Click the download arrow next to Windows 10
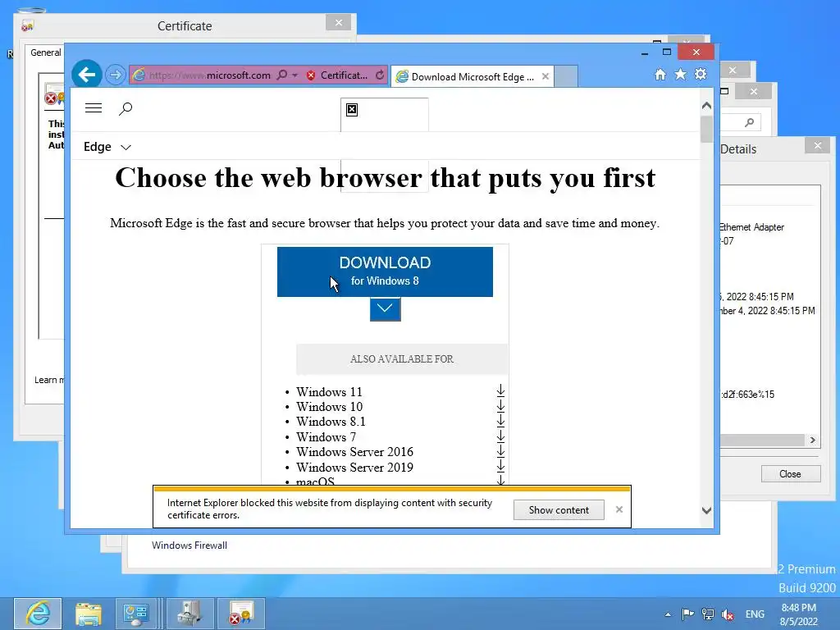Image resolution: width=840 pixels, height=630 pixels. click(x=500, y=405)
